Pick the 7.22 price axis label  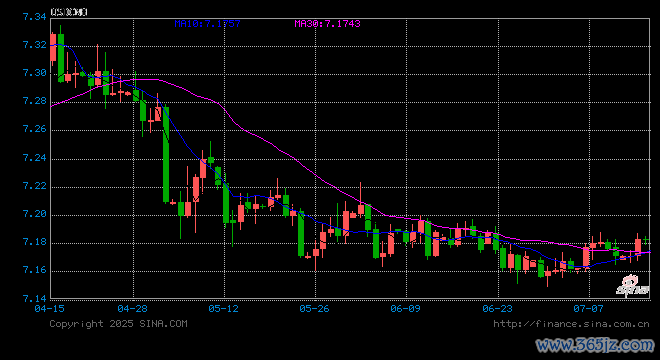[x=35, y=186]
